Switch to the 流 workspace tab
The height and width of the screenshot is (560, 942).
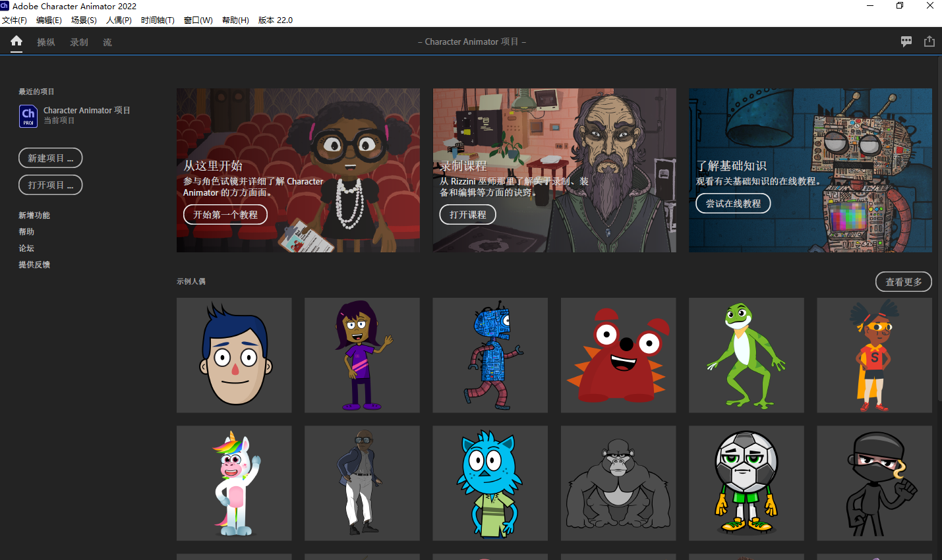pyautogui.click(x=107, y=42)
